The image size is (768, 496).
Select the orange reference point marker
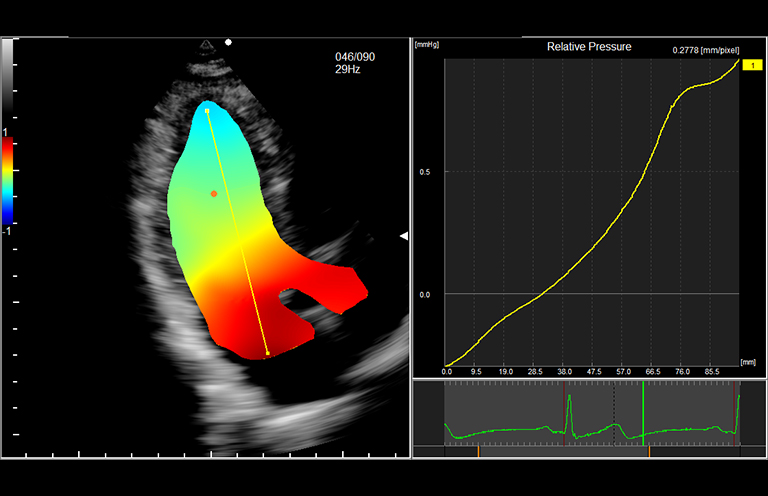[x=214, y=194]
